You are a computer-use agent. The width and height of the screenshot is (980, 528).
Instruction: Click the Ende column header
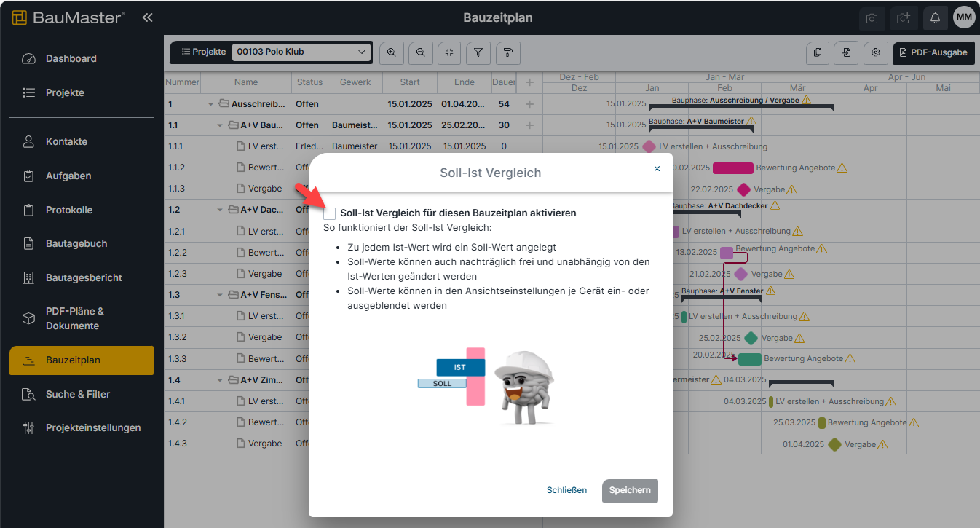[465, 82]
